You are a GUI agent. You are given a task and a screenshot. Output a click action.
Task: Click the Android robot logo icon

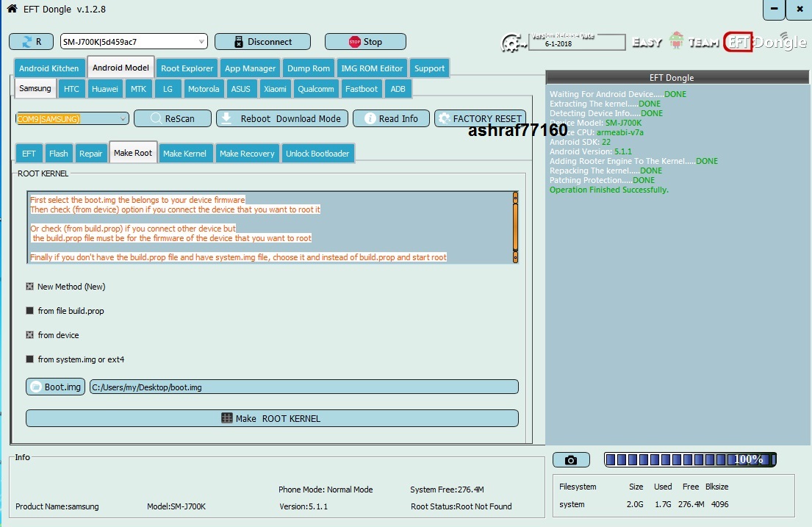coord(676,40)
